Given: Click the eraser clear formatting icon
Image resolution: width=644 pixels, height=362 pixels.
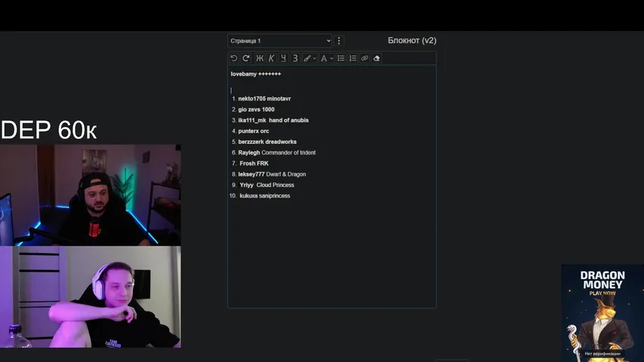Looking at the screenshot, I should tap(377, 58).
